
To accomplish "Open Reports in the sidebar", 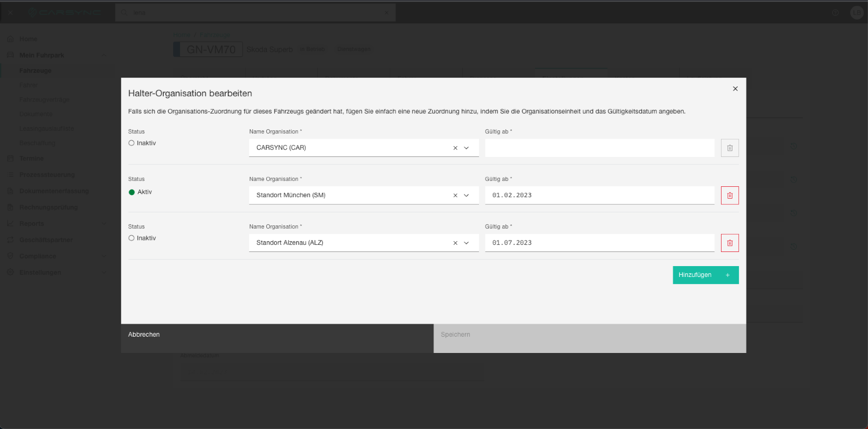I will (31, 224).
